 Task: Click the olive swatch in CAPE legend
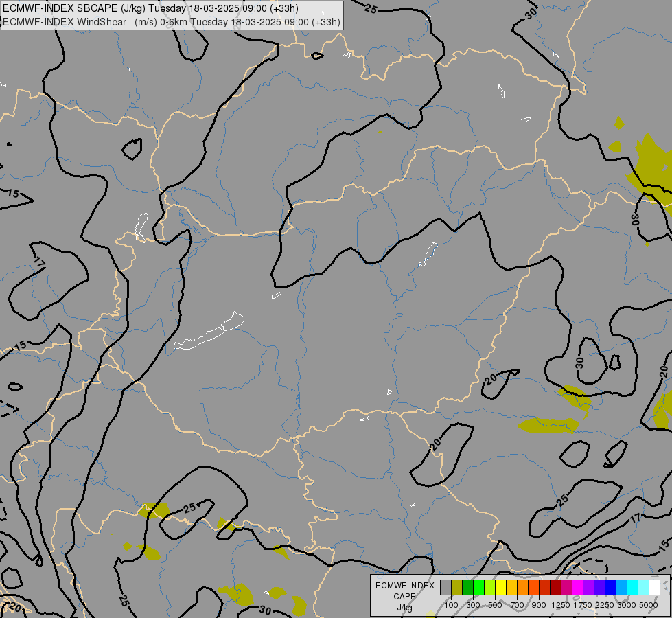(457, 587)
